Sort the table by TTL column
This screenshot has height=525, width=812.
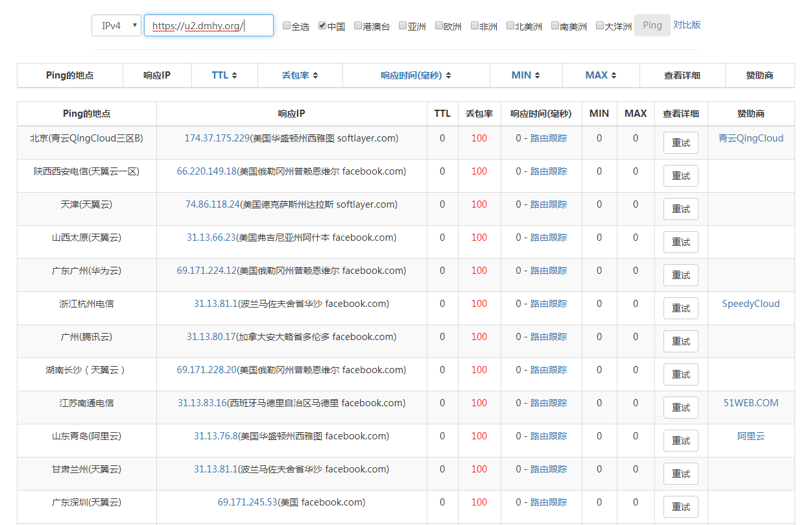(222, 75)
